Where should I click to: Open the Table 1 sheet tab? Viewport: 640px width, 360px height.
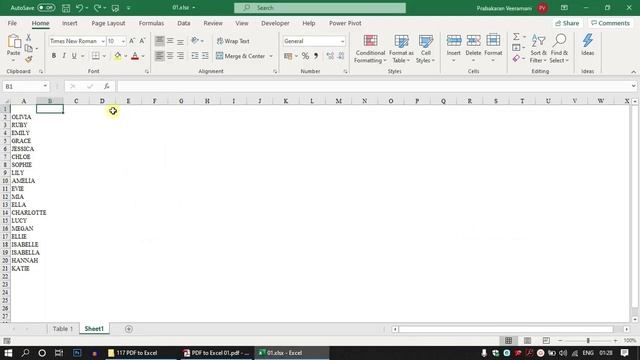(63, 329)
